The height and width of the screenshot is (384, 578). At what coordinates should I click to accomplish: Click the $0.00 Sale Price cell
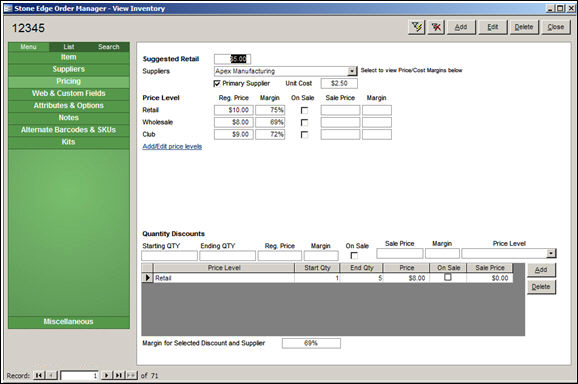[490, 278]
